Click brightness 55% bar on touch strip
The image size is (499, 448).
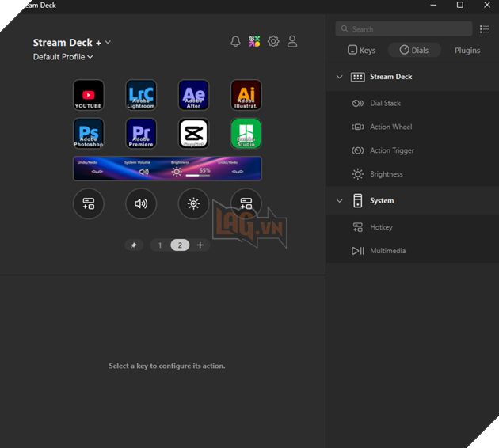198,175
